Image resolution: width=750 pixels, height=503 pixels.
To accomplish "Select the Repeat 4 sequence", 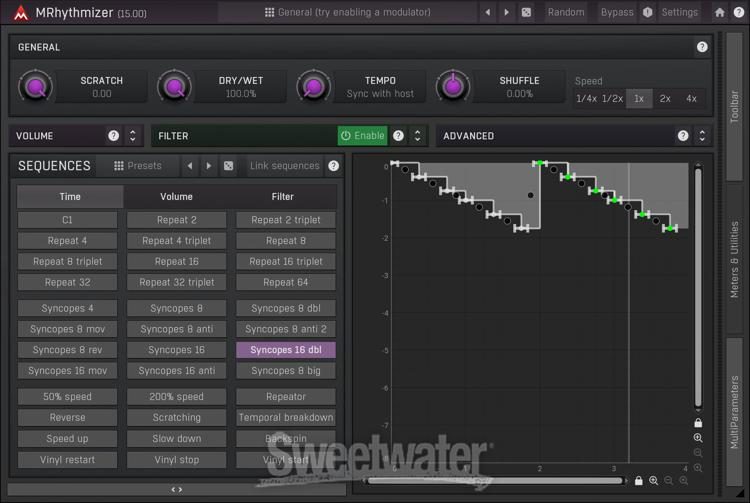I will coord(67,241).
